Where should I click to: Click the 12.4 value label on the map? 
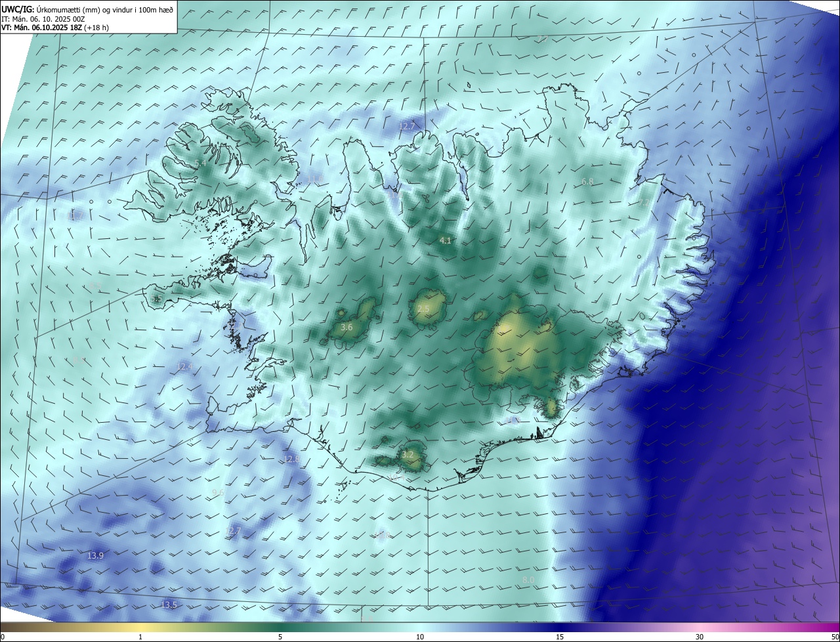(185, 366)
